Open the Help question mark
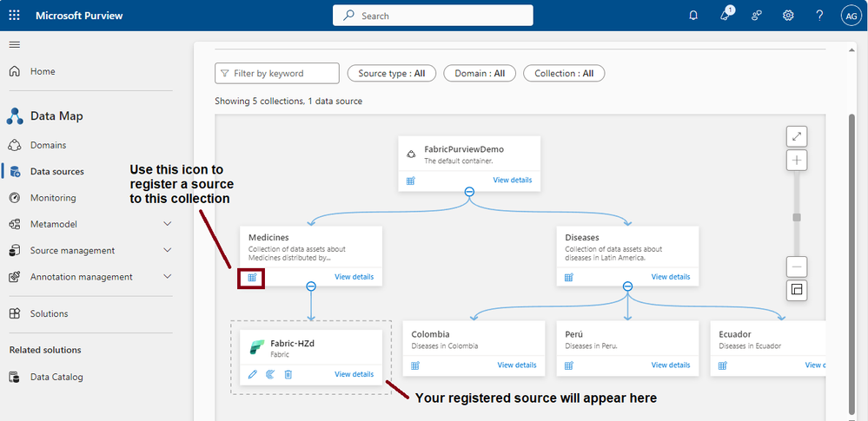The width and height of the screenshot is (868, 421). click(820, 16)
